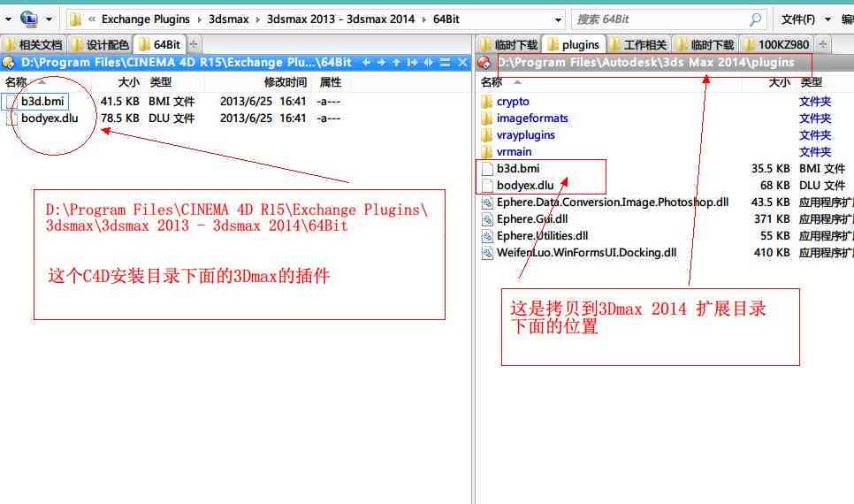Viewport: 854px width, 504px height.
Task: Select bodyex.dlu in the left pane
Action: pyautogui.click(x=50, y=118)
